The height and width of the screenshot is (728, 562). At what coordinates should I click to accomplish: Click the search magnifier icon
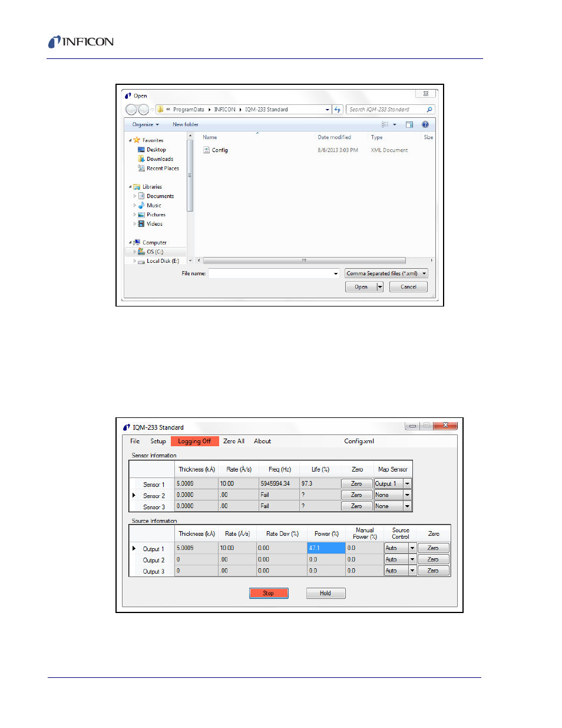pos(429,110)
